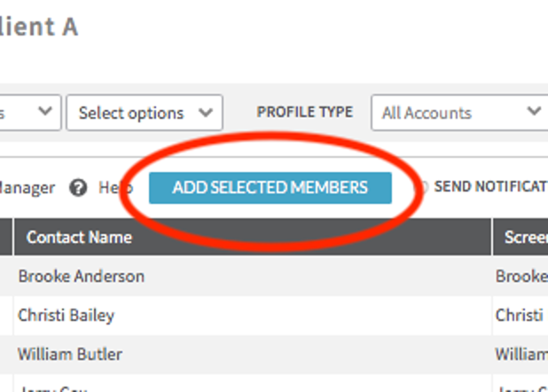The height and width of the screenshot is (392, 548).
Task: Click Brooke's screen name cell
Action: (x=521, y=276)
